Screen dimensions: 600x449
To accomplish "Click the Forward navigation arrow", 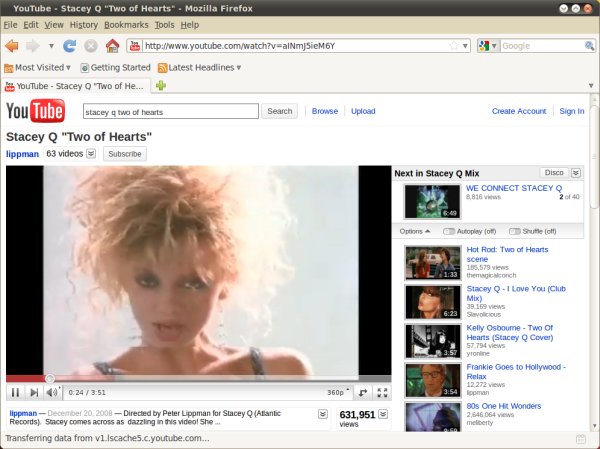I will pos(33,46).
